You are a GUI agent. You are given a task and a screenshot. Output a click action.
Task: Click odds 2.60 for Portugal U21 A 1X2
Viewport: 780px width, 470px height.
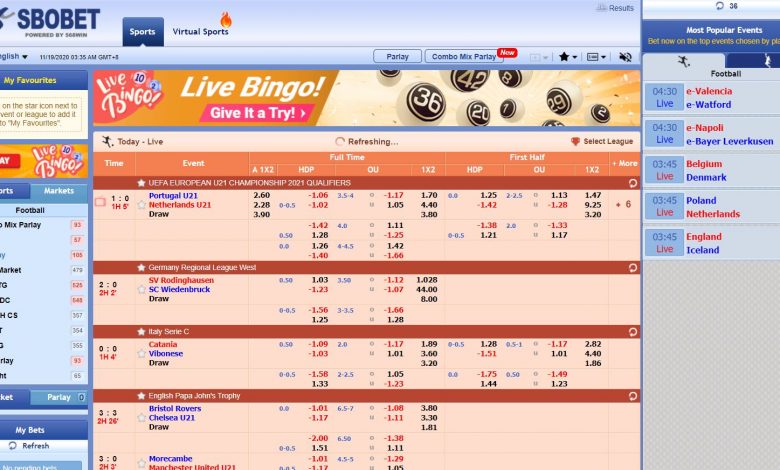262,195
